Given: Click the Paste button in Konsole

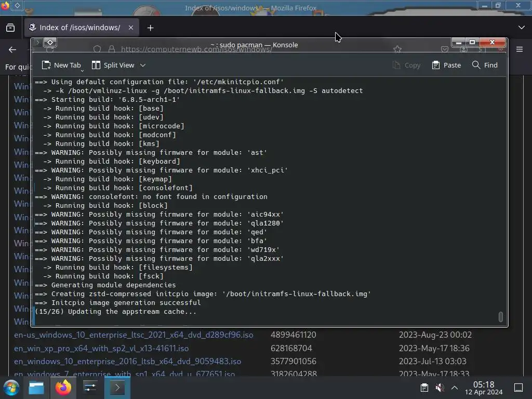Looking at the screenshot, I should tap(446, 65).
